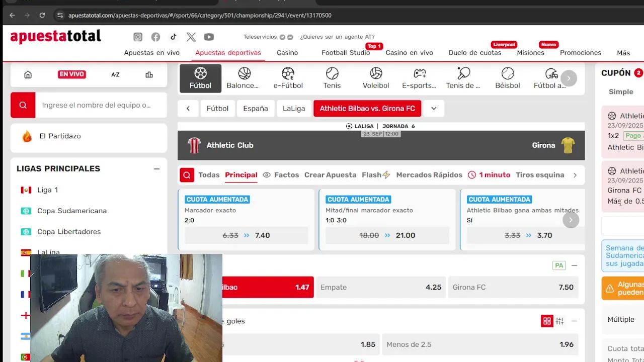
Task: Toggle the PA badge on 1x2 market
Action: [x=559, y=265]
